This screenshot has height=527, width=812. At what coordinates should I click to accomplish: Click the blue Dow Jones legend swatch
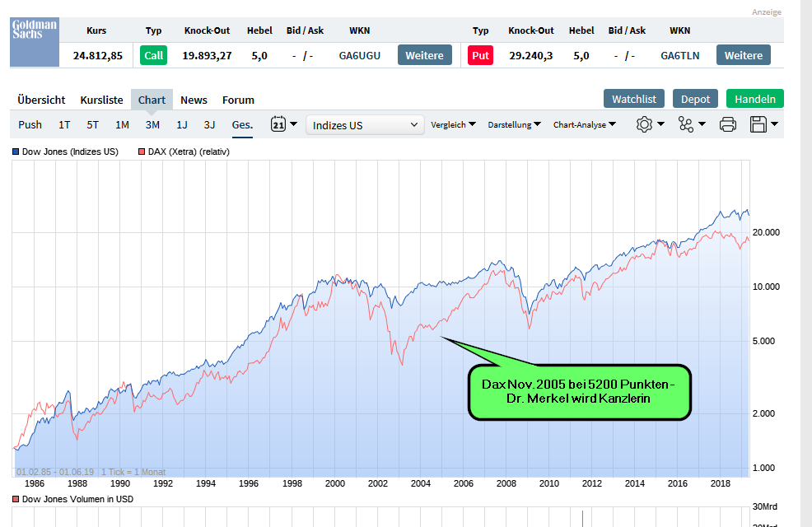(16, 152)
